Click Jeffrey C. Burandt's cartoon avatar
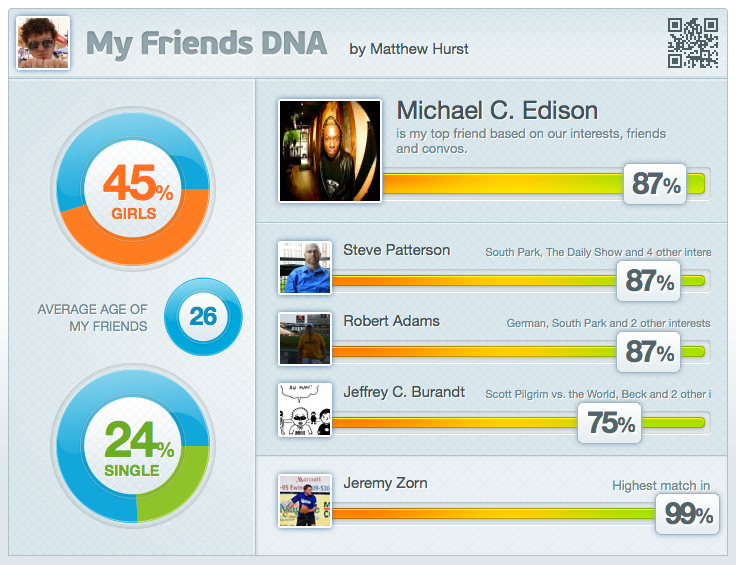This screenshot has height=565, width=736. [x=305, y=409]
